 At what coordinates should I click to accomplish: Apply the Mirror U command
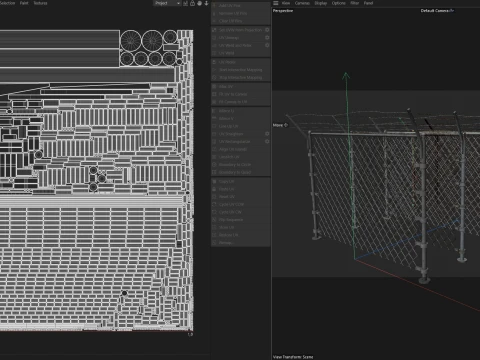(x=240, y=111)
